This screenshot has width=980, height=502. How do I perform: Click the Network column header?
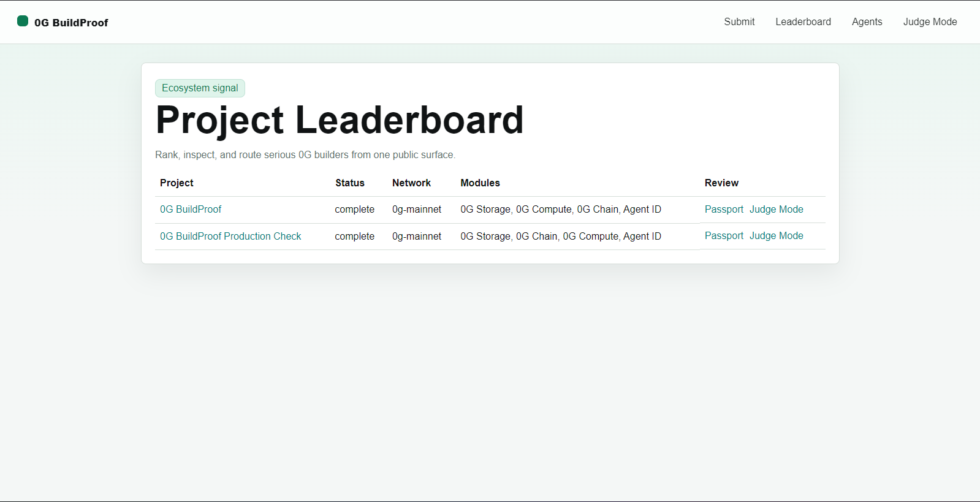411,183
